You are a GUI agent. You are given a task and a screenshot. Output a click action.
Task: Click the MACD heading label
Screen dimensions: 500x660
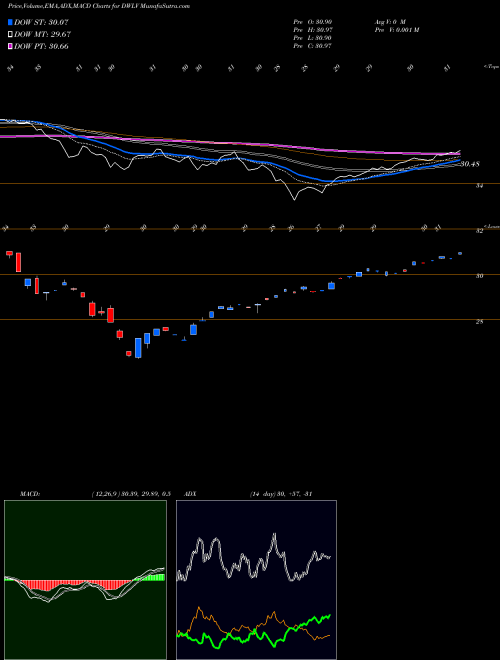point(30,494)
